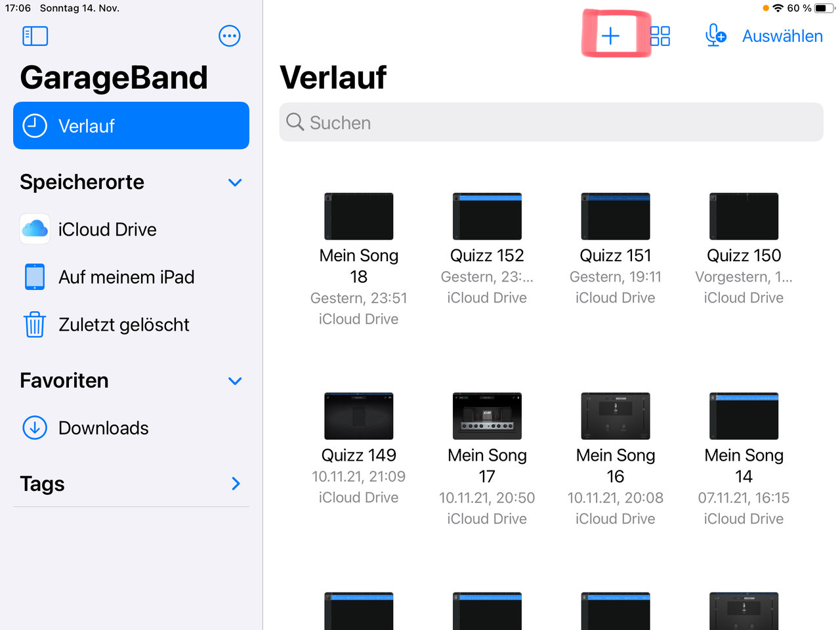This screenshot has width=840, height=630.
Task: Switch to grid view icon
Action: pyautogui.click(x=660, y=35)
